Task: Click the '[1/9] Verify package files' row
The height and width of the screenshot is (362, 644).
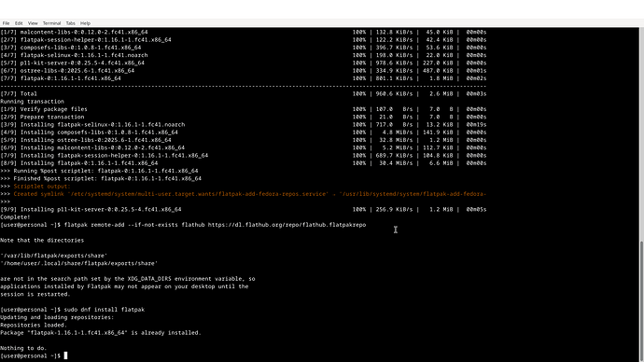Action: pyautogui.click(x=244, y=109)
